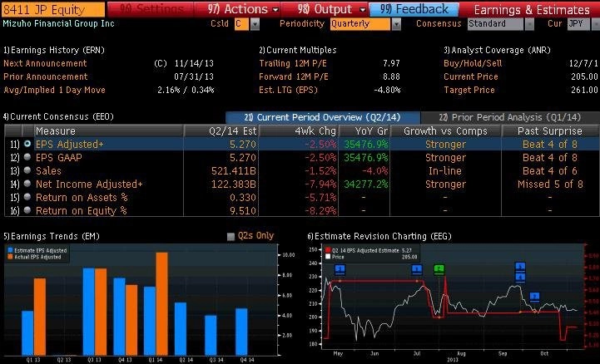Open 6) Estimate Revision Charting (EEG)
The height and width of the screenshot is (364, 600).
379,236
